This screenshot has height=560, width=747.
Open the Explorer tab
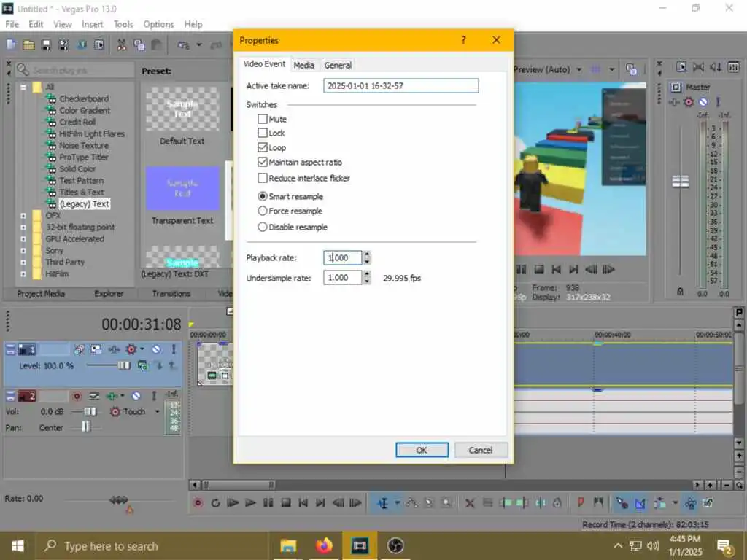[x=109, y=293]
